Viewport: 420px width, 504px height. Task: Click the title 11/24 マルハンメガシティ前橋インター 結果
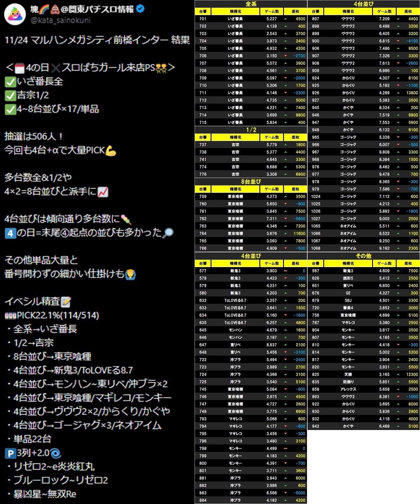(x=97, y=40)
